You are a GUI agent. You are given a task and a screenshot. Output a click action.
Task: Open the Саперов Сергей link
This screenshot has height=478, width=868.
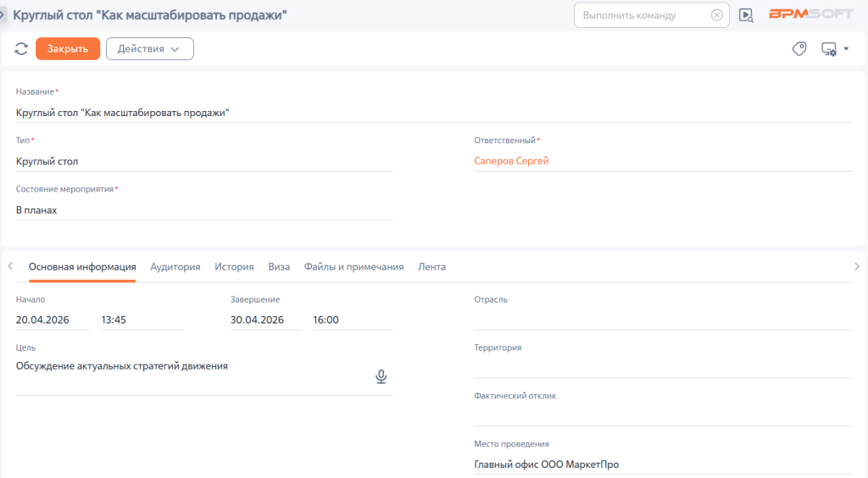point(511,161)
